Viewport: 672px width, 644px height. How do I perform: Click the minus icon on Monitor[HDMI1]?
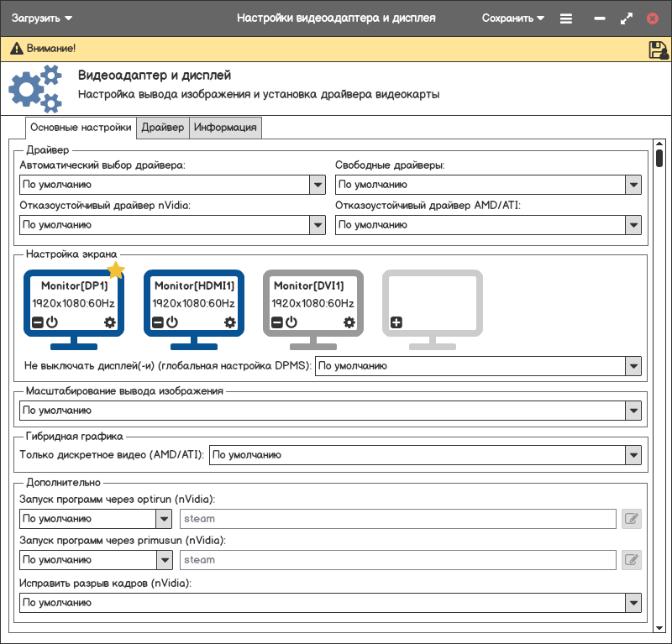[x=158, y=322]
